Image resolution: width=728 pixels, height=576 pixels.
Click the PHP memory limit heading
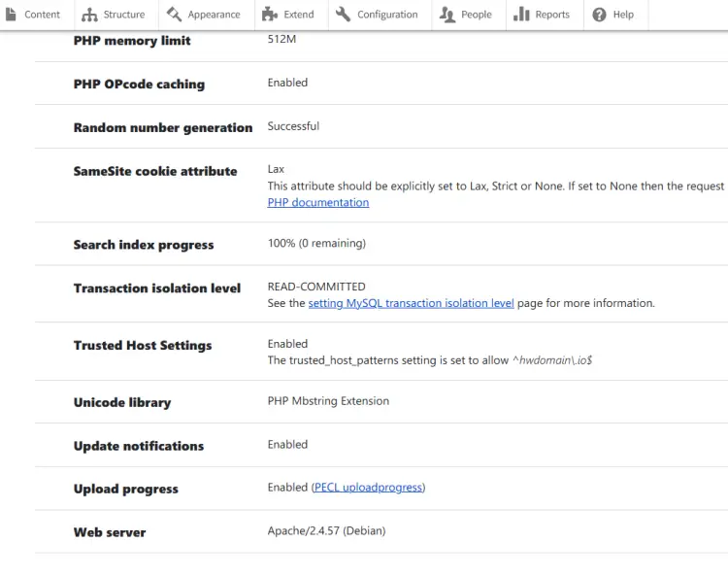(x=132, y=41)
